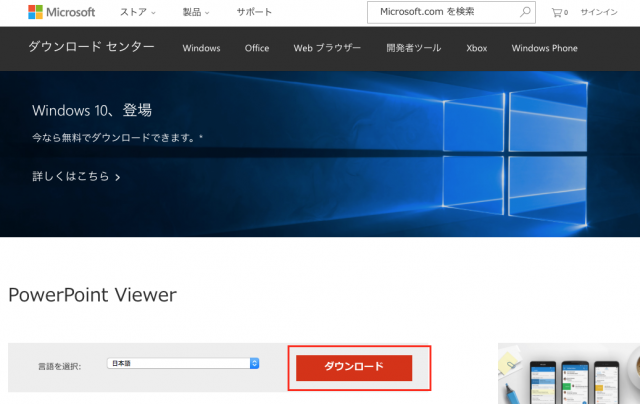Open the shopping cart icon
The height and width of the screenshot is (404, 640).
pos(559,13)
